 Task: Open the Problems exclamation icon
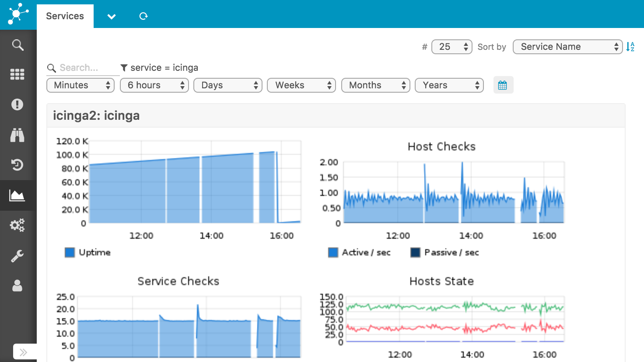tap(17, 104)
